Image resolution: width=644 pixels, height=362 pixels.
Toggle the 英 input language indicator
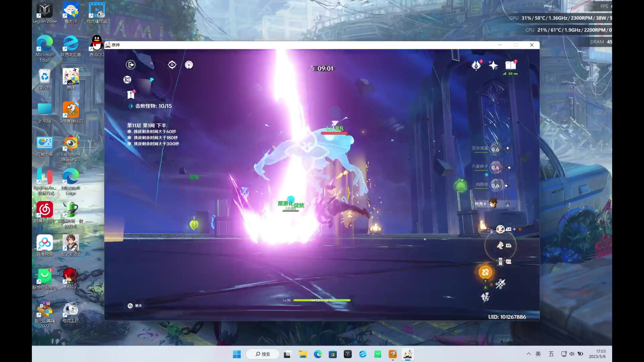tap(538, 354)
